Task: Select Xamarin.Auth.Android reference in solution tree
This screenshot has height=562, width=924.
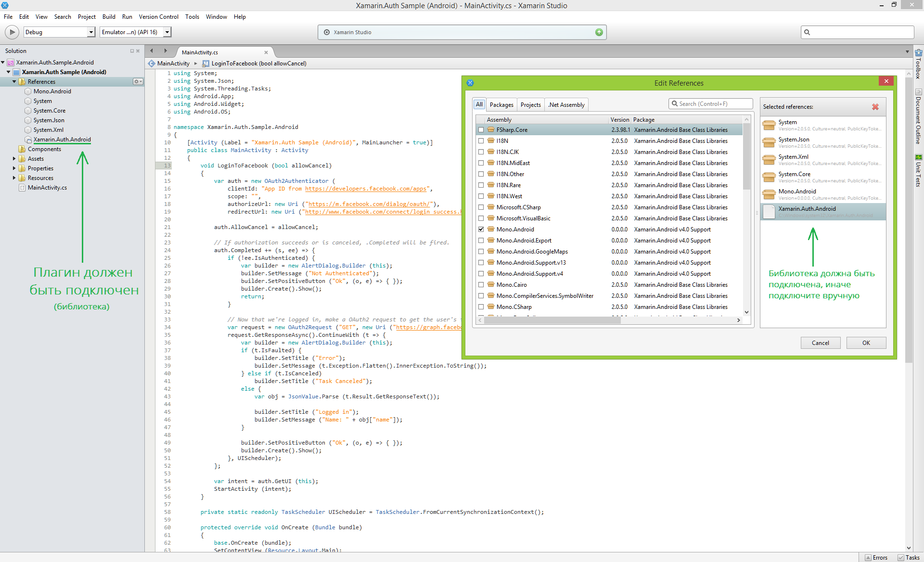Action: [x=62, y=140]
